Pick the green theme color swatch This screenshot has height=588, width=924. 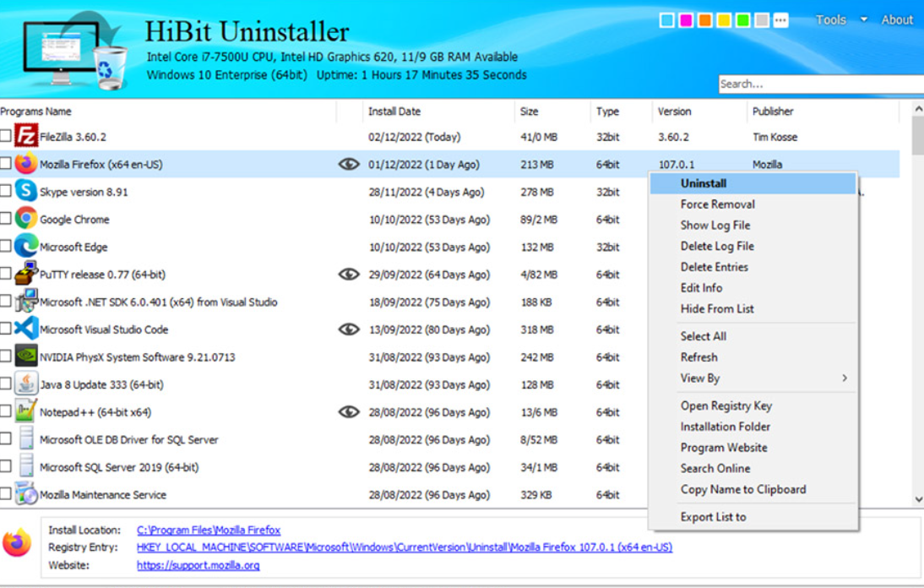coord(743,20)
